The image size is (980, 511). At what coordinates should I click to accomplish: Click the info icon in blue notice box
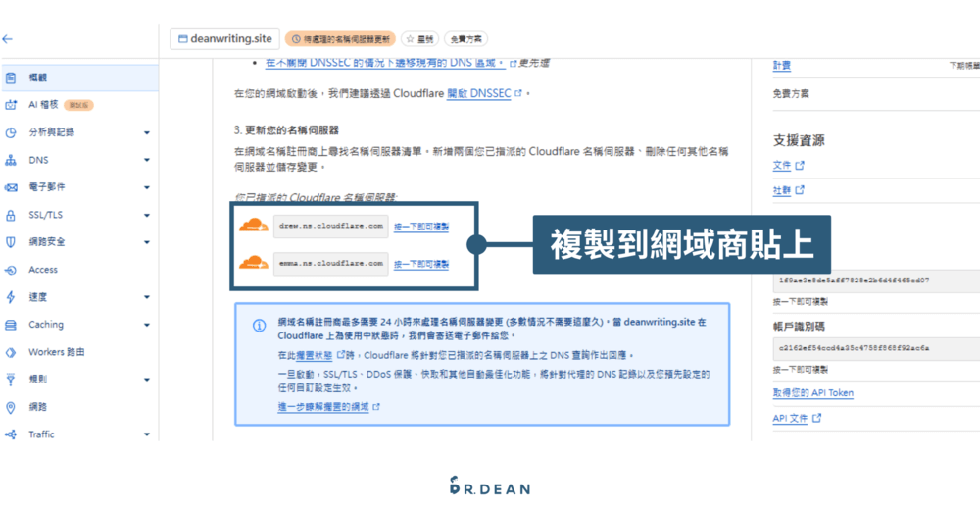[259, 326]
